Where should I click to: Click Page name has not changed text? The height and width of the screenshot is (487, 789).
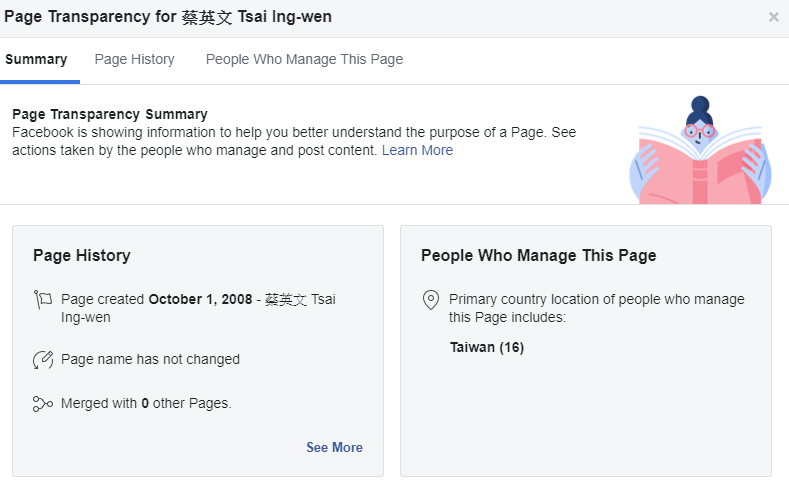(x=150, y=360)
